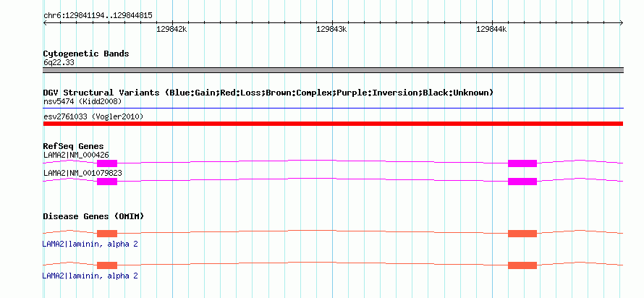Click the chr6:129841194..129844815 coordinate label
The height and width of the screenshot is (298, 644).
coord(98,16)
